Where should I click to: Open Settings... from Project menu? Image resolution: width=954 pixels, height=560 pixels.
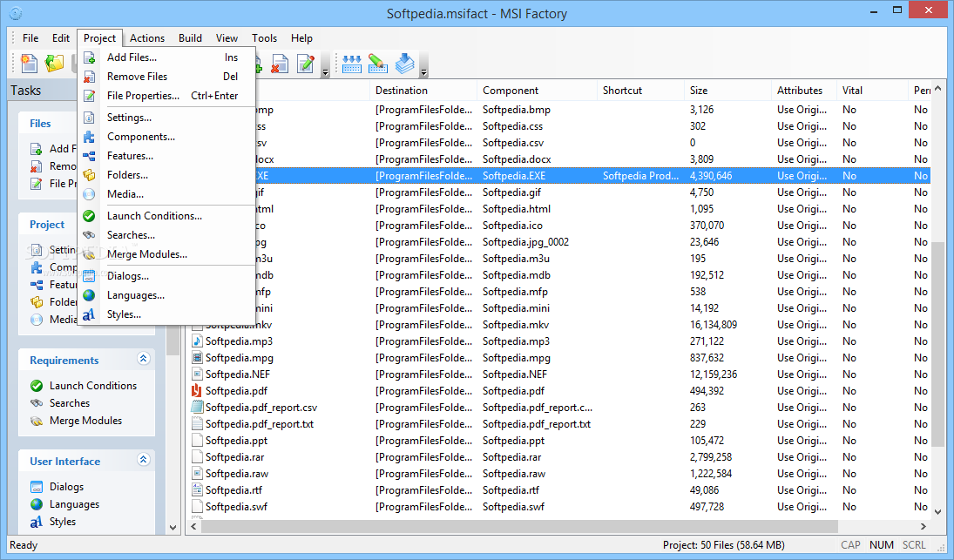(166, 118)
